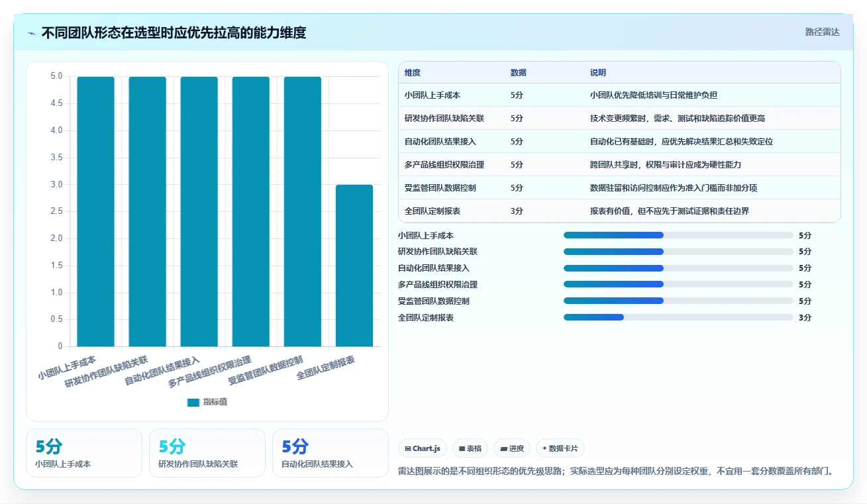Click the 受监管团队数据控制 bar in the chart

coord(303,211)
